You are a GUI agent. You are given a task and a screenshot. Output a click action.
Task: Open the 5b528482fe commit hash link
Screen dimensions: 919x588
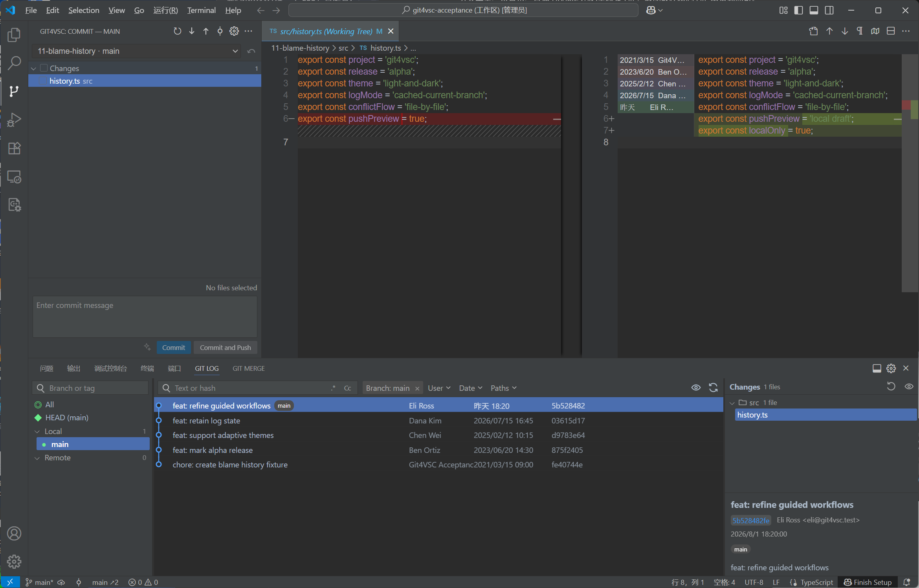750,520
